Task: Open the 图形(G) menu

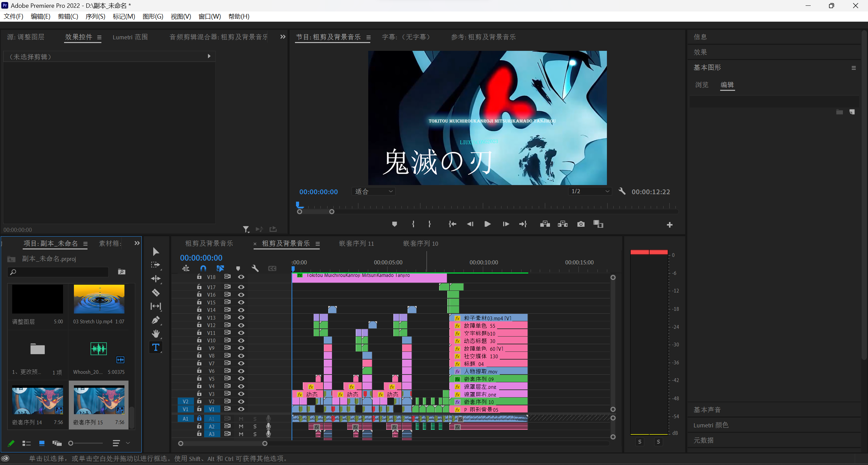Action: (x=153, y=16)
